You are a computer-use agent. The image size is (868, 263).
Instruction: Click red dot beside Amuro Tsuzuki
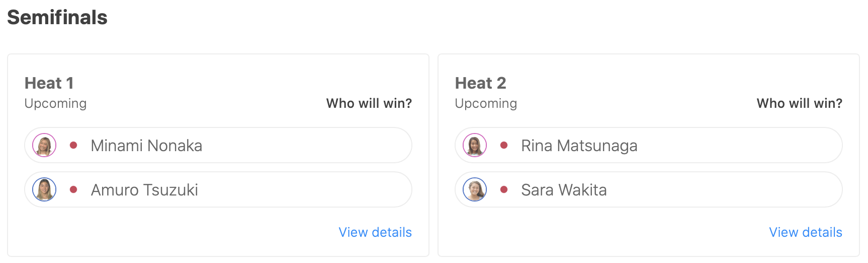pos(73,190)
